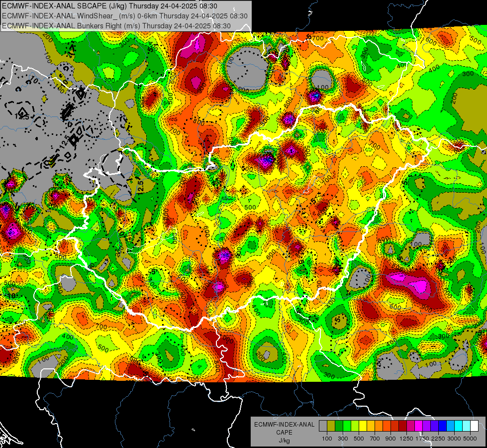Select the dark red swatch before 1250
The height and width of the screenshot is (448, 487).
[x=402, y=426]
